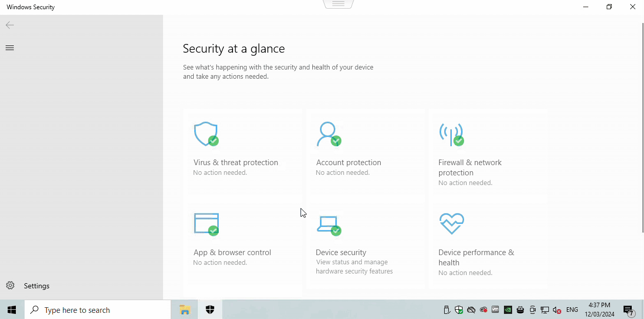Click the Settings label in sidebar
The image size is (644, 319).
click(x=37, y=286)
